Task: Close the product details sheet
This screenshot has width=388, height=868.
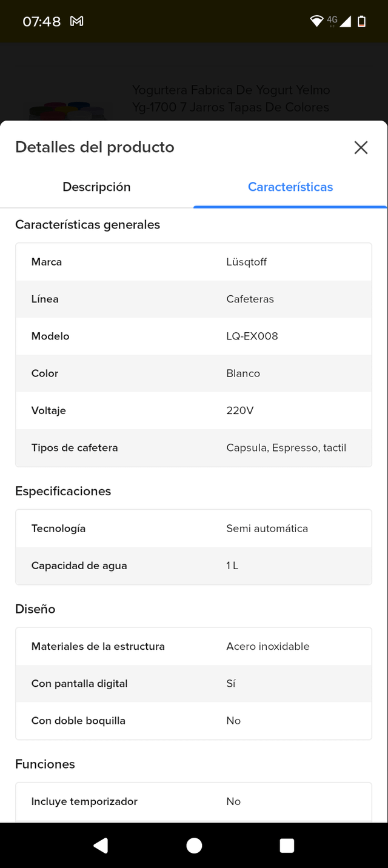Action: [x=361, y=147]
